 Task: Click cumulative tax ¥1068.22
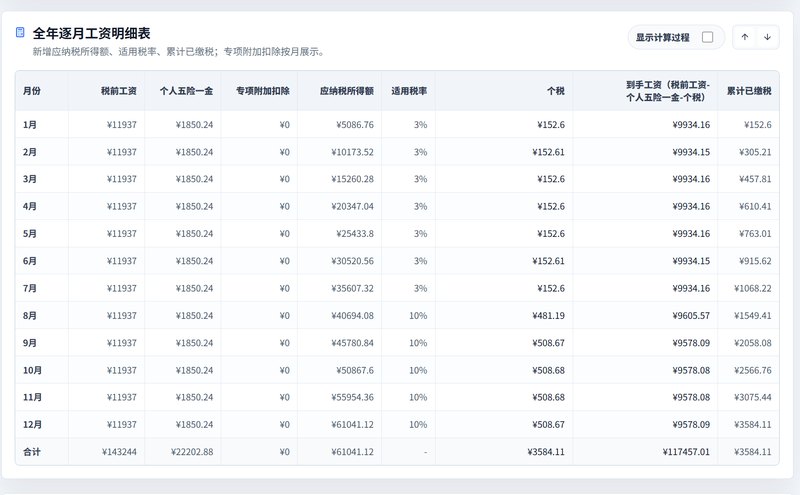point(753,288)
